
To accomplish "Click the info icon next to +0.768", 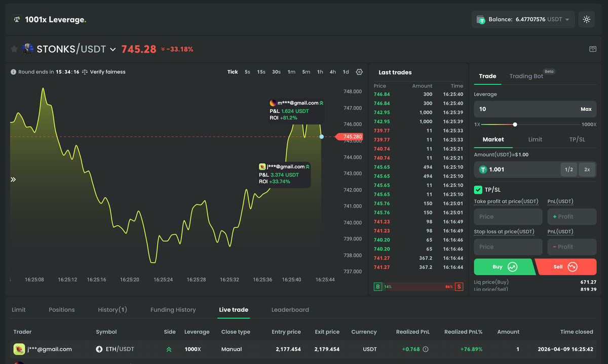I will tap(426, 349).
